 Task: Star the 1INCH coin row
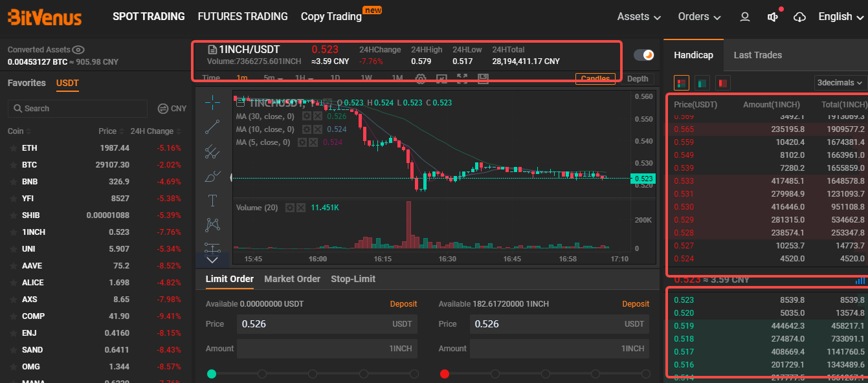[x=13, y=232]
